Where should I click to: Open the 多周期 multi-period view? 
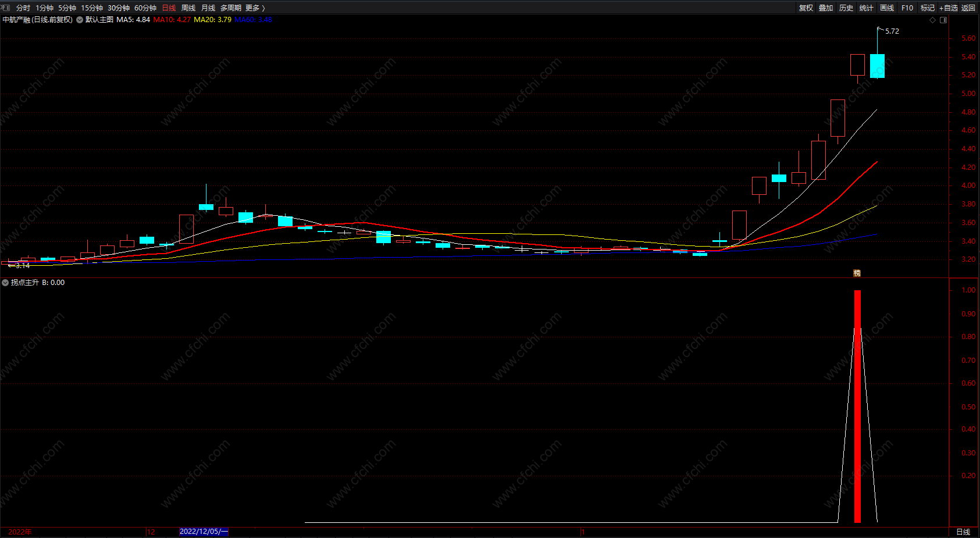tap(231, 8)
